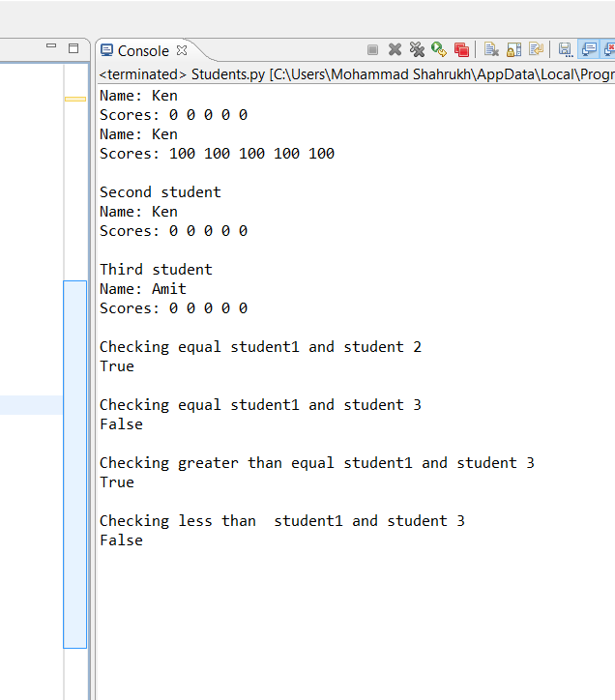Click the console save (floppy disk) icon

(566, 49)
